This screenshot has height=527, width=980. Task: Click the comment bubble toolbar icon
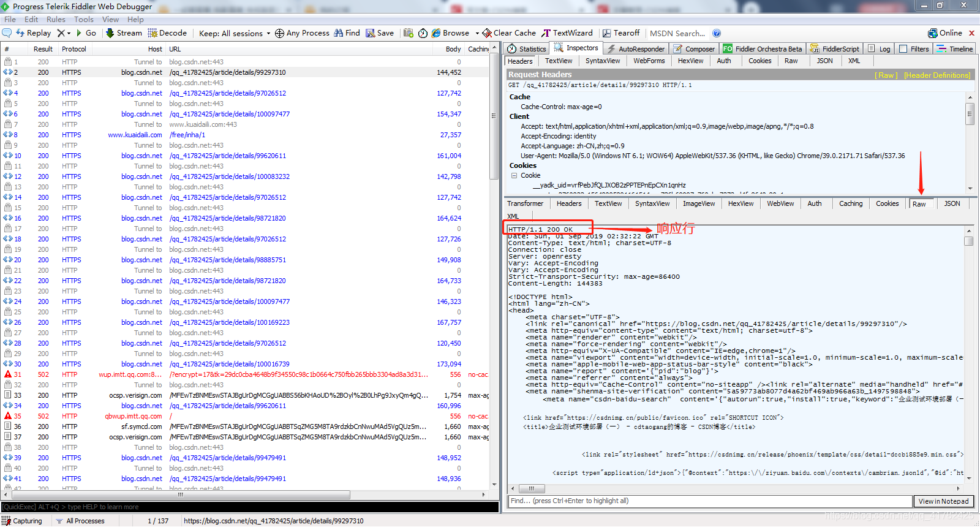point(7,33)
